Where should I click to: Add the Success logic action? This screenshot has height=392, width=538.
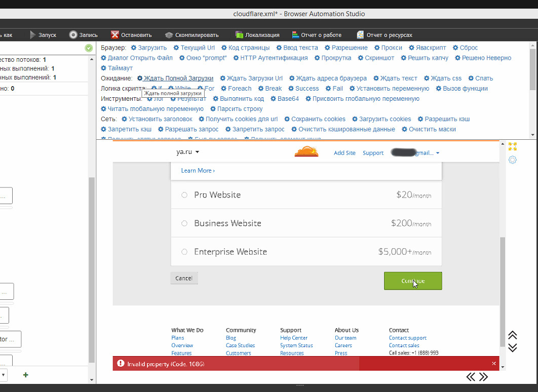point(303,89)
